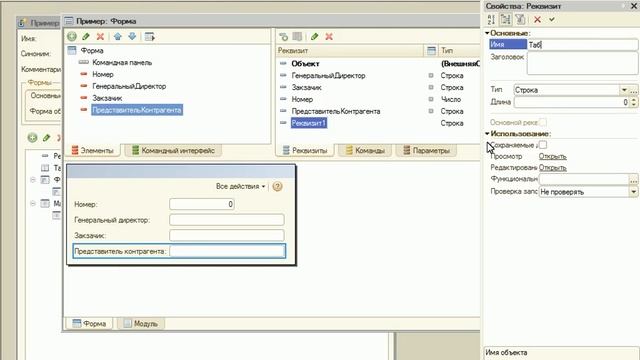Move selected form element up

(x=118, y=37)
